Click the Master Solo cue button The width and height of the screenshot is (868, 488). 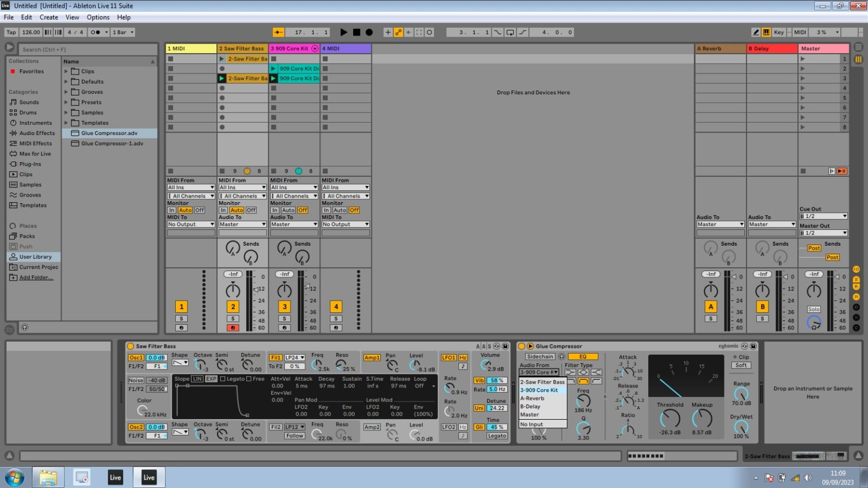coord(814,310)
